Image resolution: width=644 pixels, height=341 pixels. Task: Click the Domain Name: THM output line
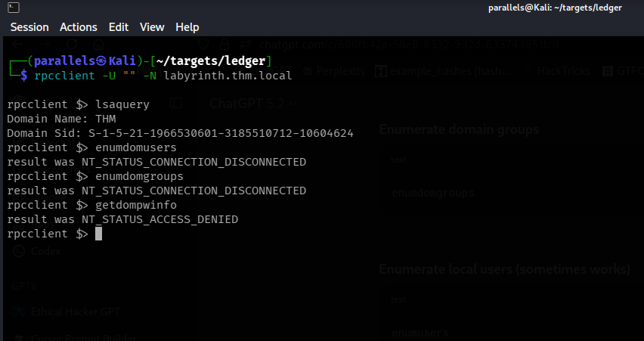(57, 119)
